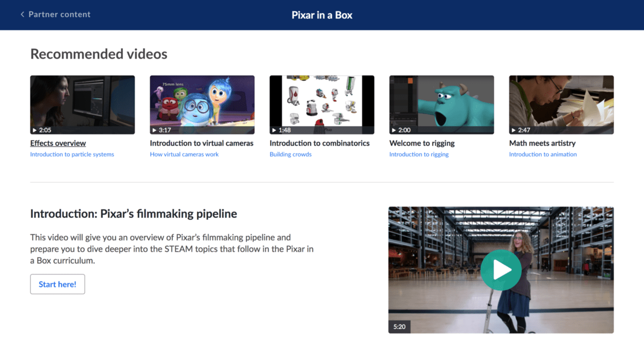Click the play icon on Math meets artistry
The height and width of the screenshot is (346, 644).
click(514, 129)
